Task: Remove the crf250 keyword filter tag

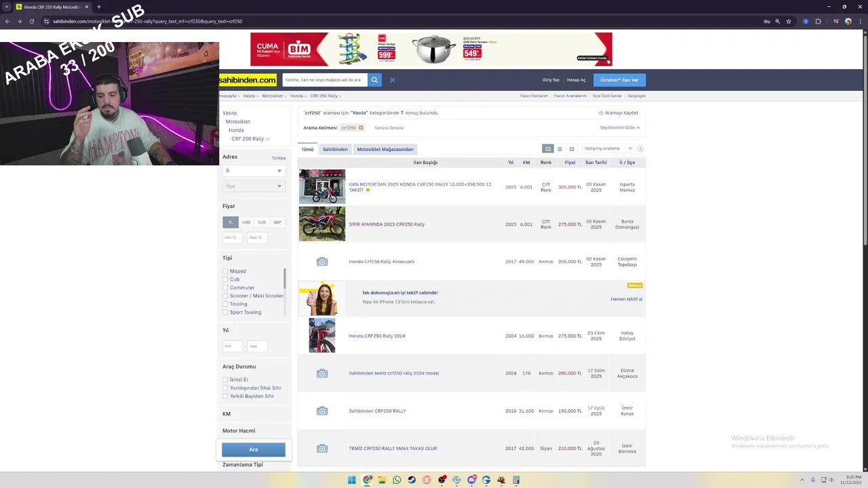Action: pos(361,127)
